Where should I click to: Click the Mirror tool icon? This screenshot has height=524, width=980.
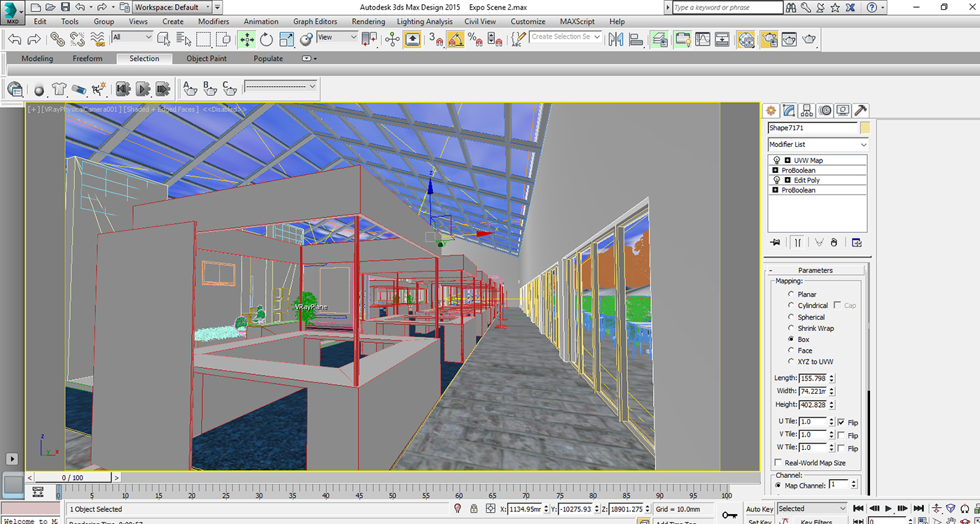pos(616,39)
